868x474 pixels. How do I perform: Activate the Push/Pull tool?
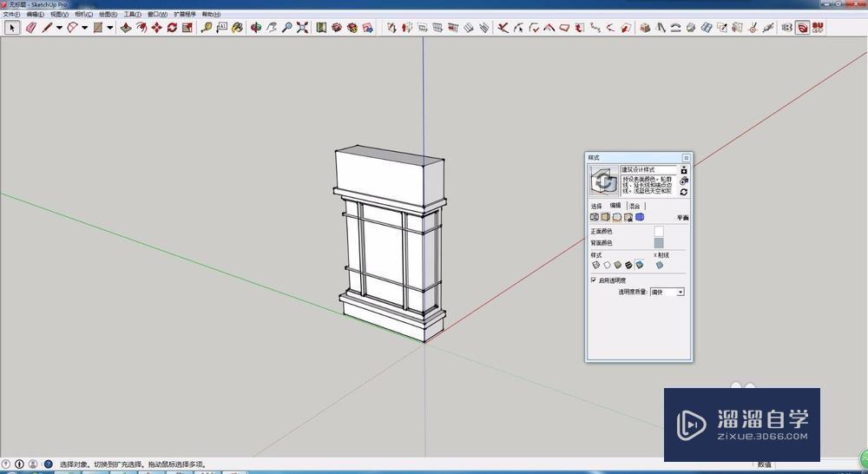[126, 27]
